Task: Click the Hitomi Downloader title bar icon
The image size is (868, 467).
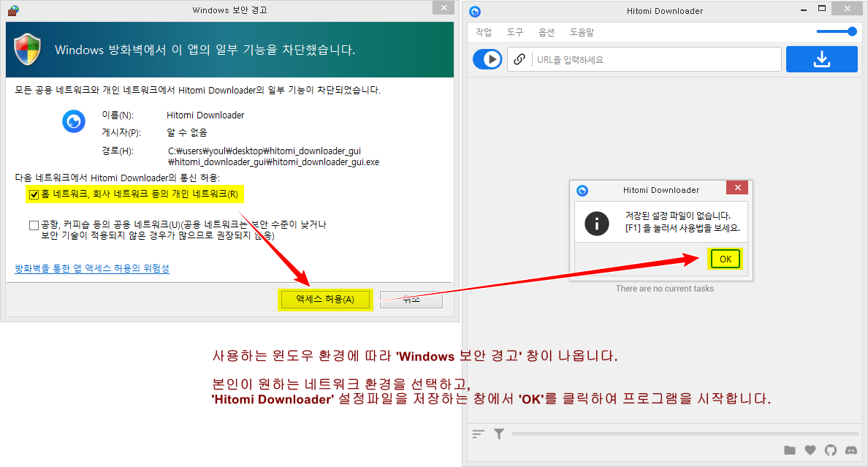Action: click(x=475, y=11)
